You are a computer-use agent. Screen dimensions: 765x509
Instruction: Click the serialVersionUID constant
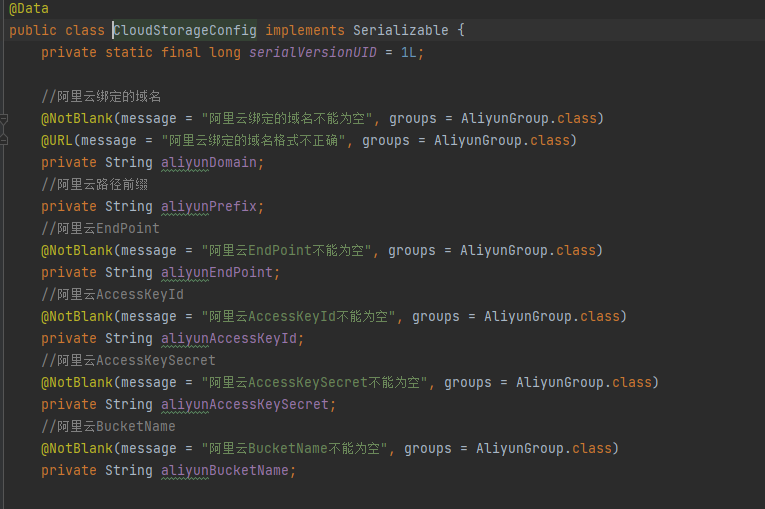click(x=313, y=52)
